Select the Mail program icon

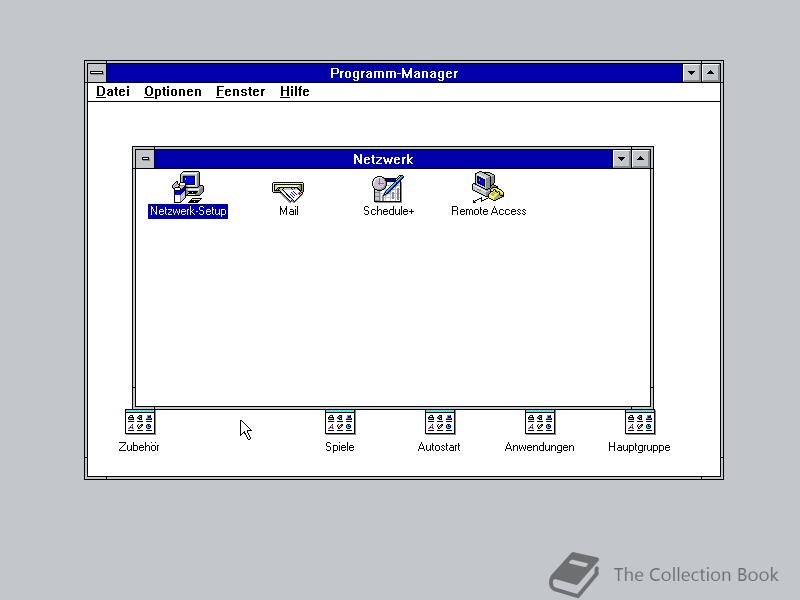pos(288,191)
